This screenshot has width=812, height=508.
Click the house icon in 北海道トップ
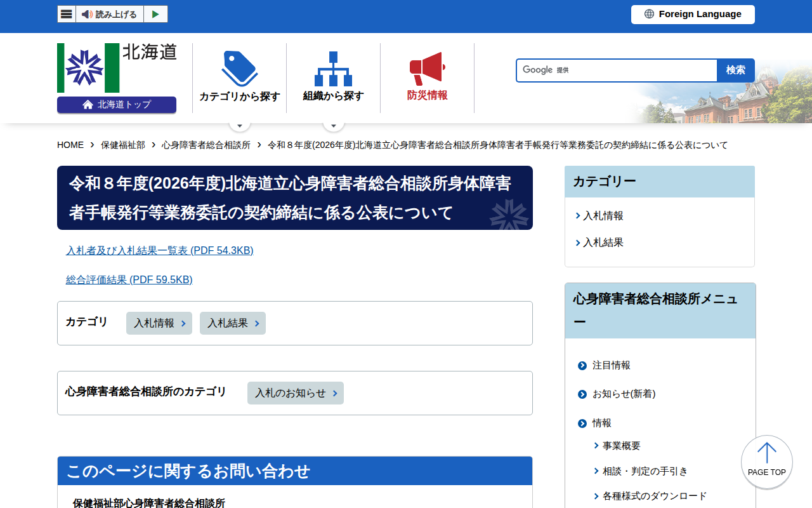tap(88, 105)
